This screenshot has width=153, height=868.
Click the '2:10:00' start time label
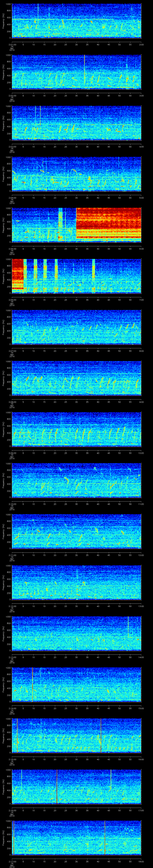pos(12,504)
